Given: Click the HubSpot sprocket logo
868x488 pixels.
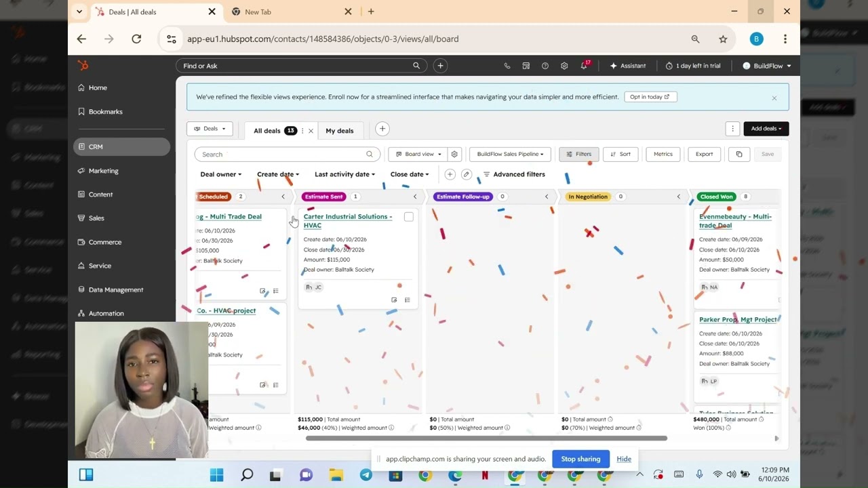Looking at the screenshot, I should (83, 65).
